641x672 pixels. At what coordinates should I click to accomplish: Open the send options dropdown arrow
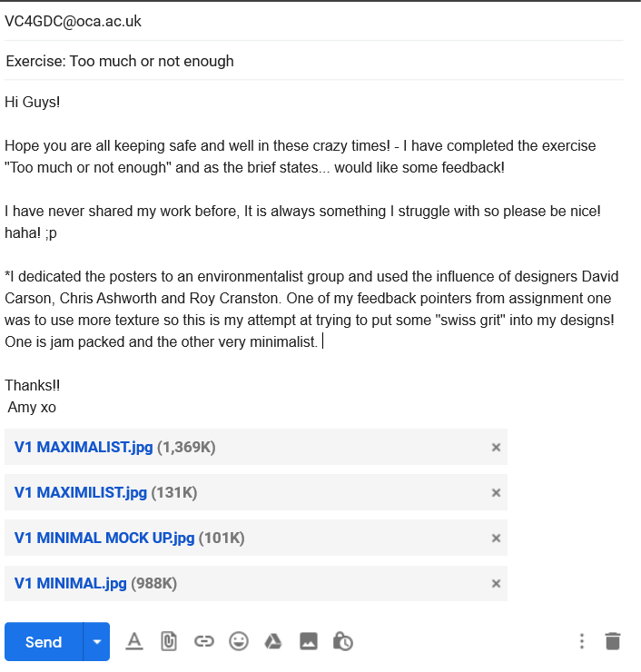(x=96, y=642)
